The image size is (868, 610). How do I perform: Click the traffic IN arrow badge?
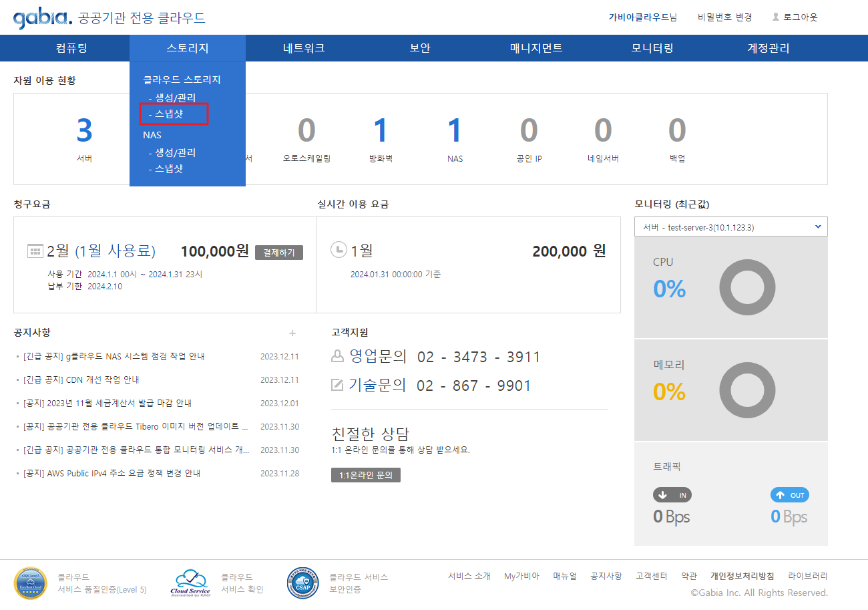coord(672,495)
